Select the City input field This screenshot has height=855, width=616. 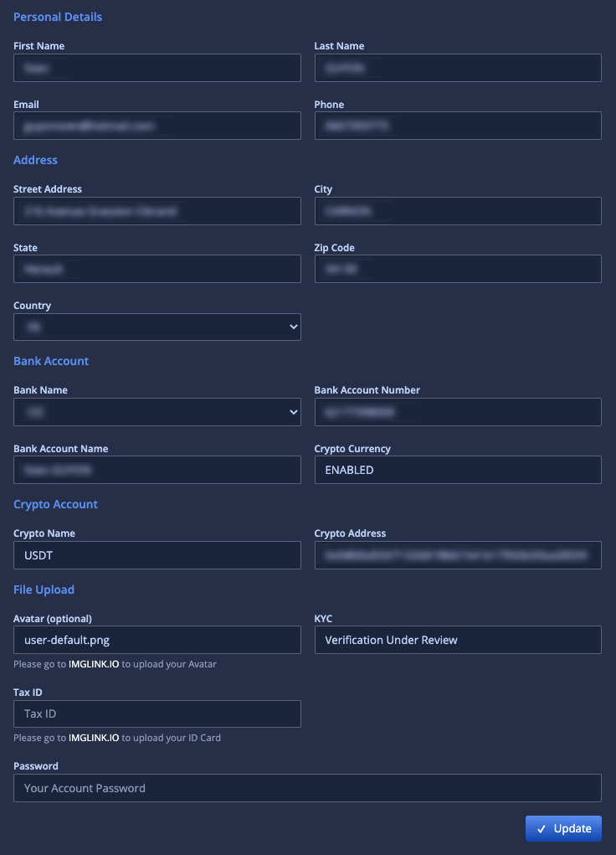pyautogui.click(x=457, y=211)
